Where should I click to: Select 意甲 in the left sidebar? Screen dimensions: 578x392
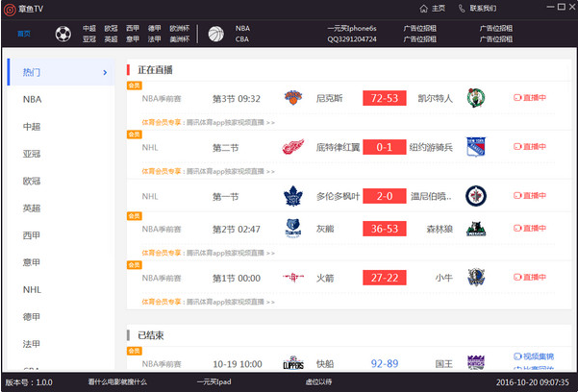[x=32, y=262]
